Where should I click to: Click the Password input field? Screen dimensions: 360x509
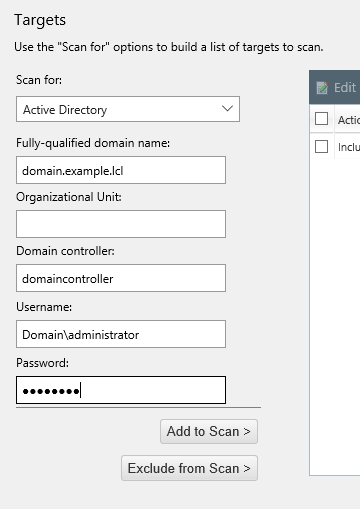click(121, 390)
